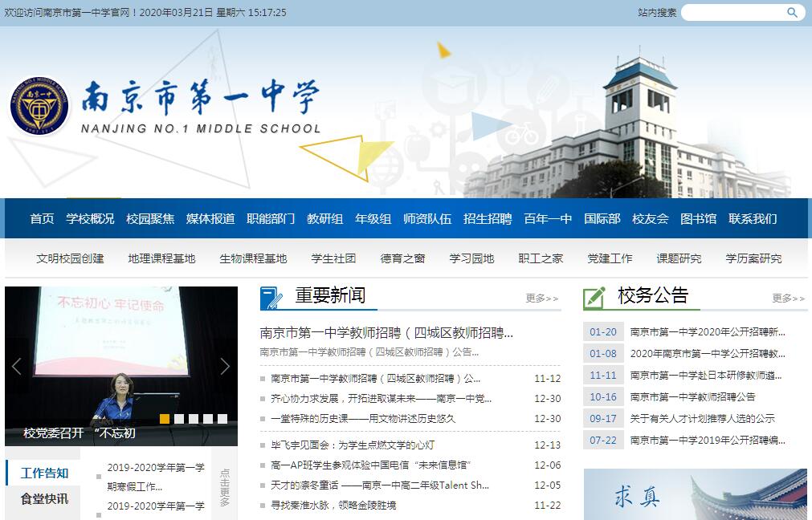The height and width of the screenshot is (520, 812).
Task: Click the school emblem logo
Action: (39, 105)
